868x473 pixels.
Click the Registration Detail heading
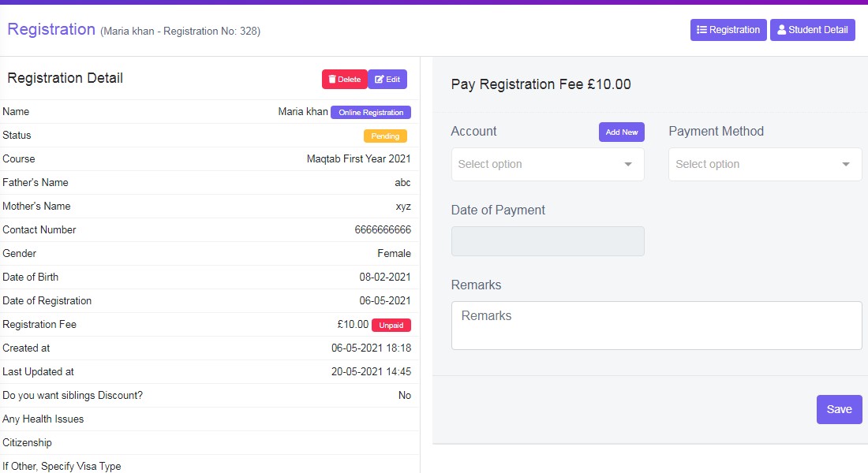coord(65,78)
